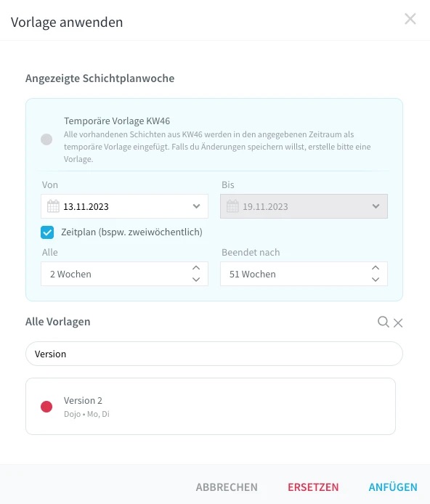Click into the Version search field

[x=214, y=354]
